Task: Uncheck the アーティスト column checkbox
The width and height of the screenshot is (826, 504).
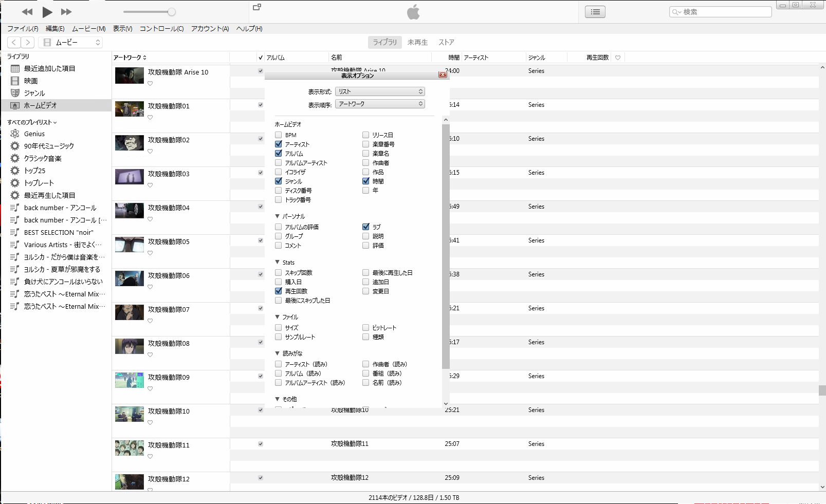Action: tap(278, 144)
